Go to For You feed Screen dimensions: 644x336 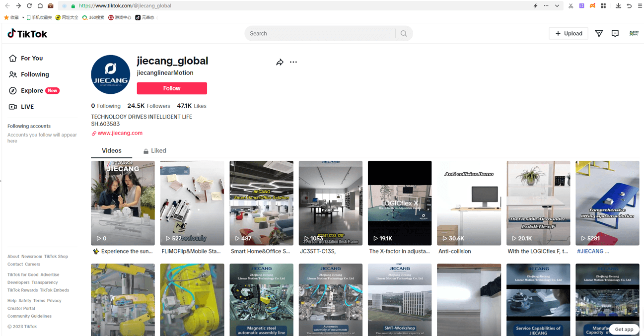(32, 58)
